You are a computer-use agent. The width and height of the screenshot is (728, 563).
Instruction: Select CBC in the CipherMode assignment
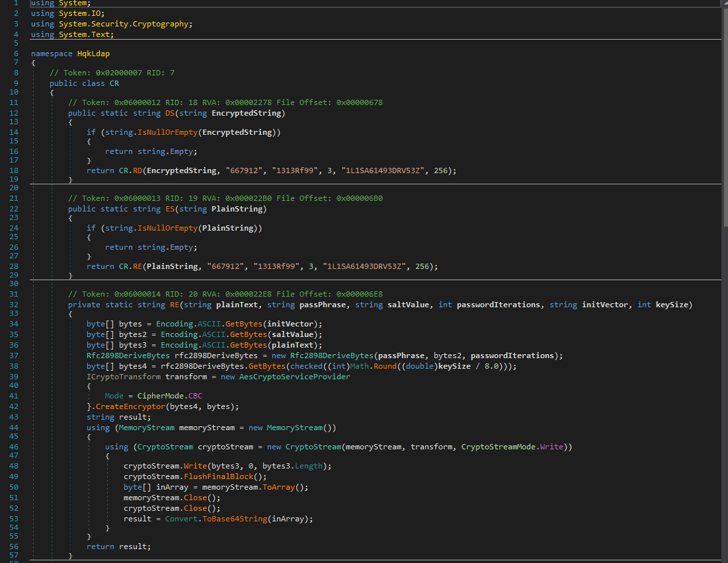pyautogui.click(x=196, y=396)
